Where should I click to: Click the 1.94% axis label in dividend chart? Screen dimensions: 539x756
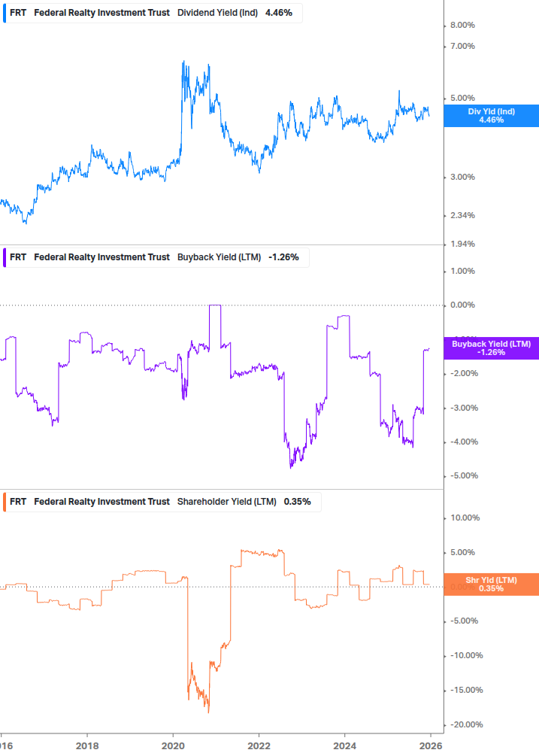click(462, 244)
